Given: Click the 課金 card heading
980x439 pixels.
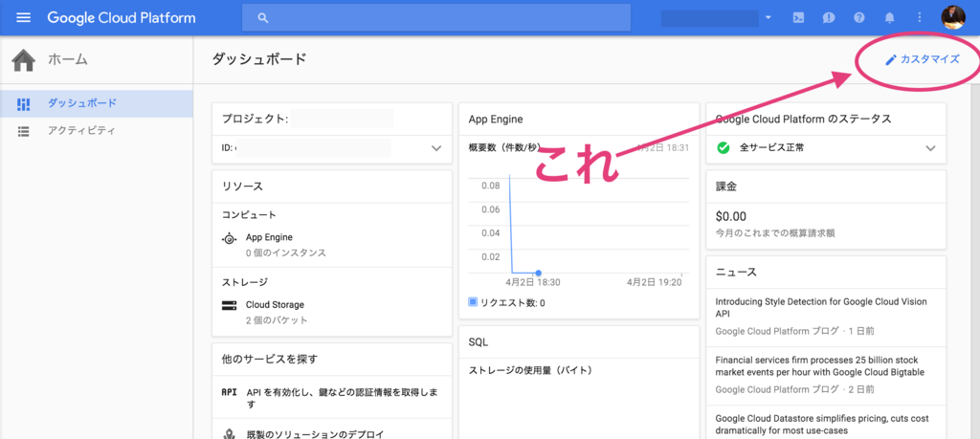Looking at the screenshot, I should point(726,187).
